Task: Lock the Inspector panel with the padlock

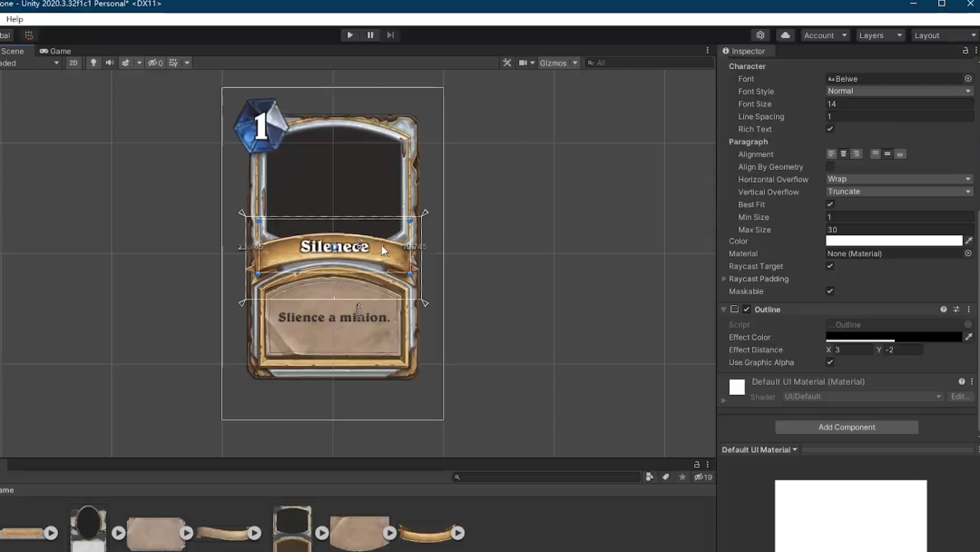Action: (x=965, y=51)
